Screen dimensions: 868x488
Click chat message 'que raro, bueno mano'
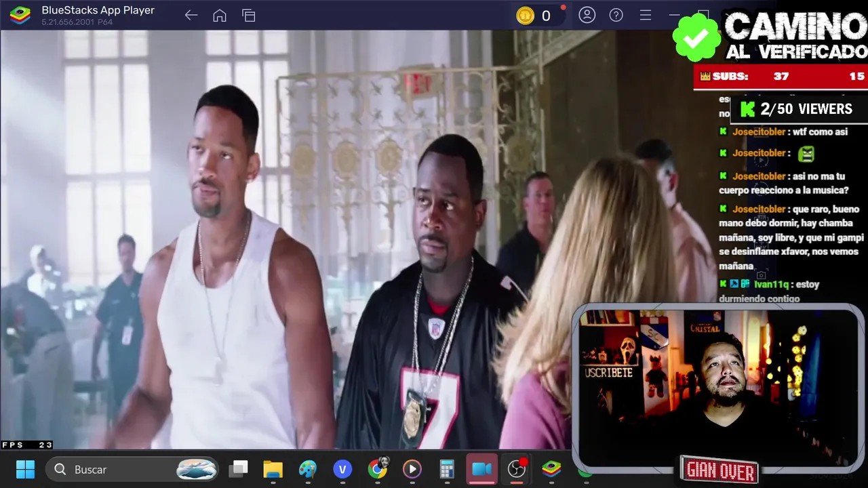(x=792, y=237)
